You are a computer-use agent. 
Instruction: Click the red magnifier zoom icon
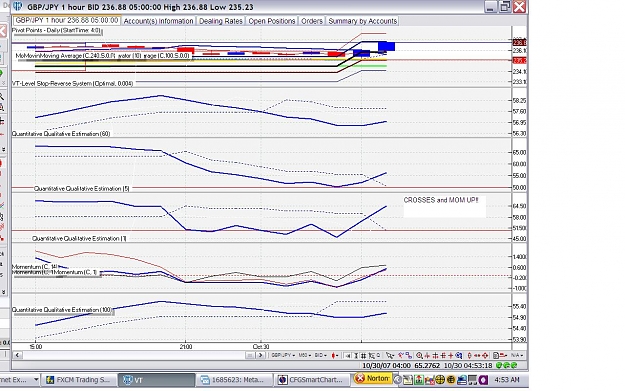coord(419,356)
